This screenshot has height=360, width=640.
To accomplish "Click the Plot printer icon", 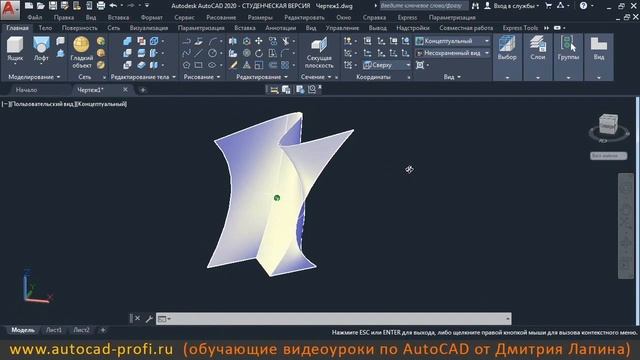I will (101, 6).
